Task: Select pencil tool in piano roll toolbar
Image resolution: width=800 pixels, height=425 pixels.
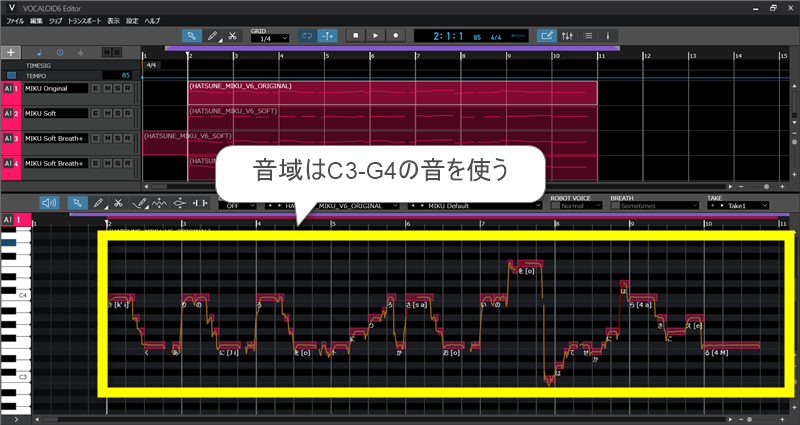Action: pos(98,203)
